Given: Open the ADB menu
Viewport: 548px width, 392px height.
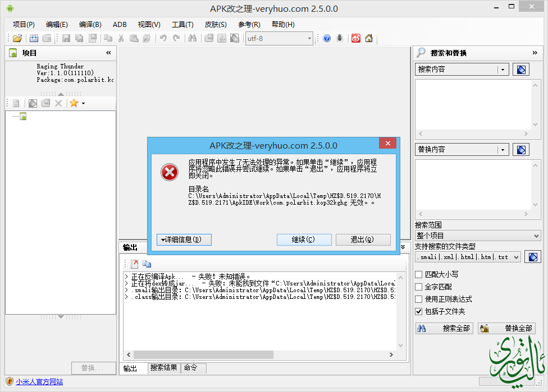Looking at the screenshot, I should [x=120, y=25].
